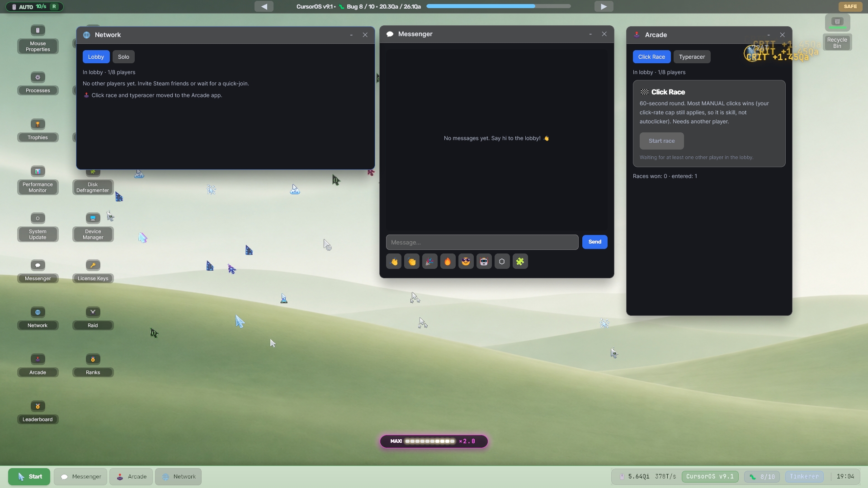Viewport: 868px width, 488px height.
Task: Send the party popper emoji in Messenger
Action: pos(430,262)
